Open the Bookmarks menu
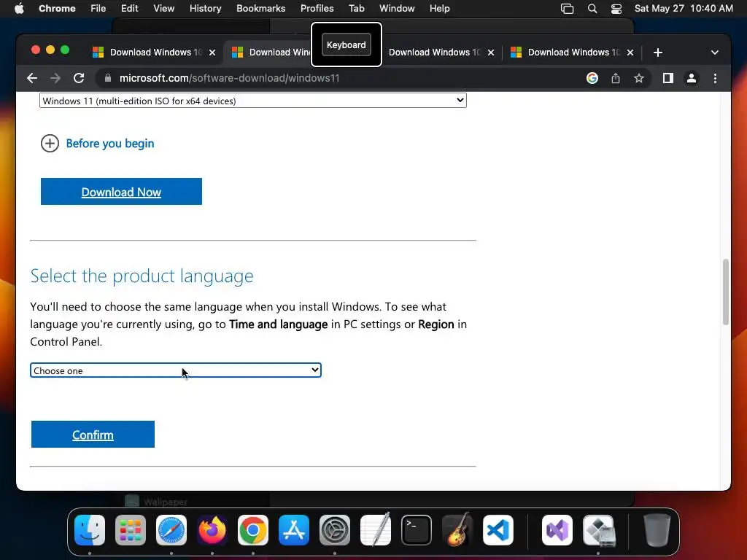Image resolution: width=747 pixels, height=560 pixels. [x=260, y=8]
